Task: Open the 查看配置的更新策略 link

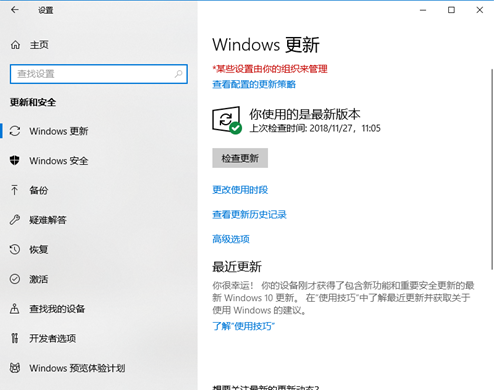Action: click(254, 84)
